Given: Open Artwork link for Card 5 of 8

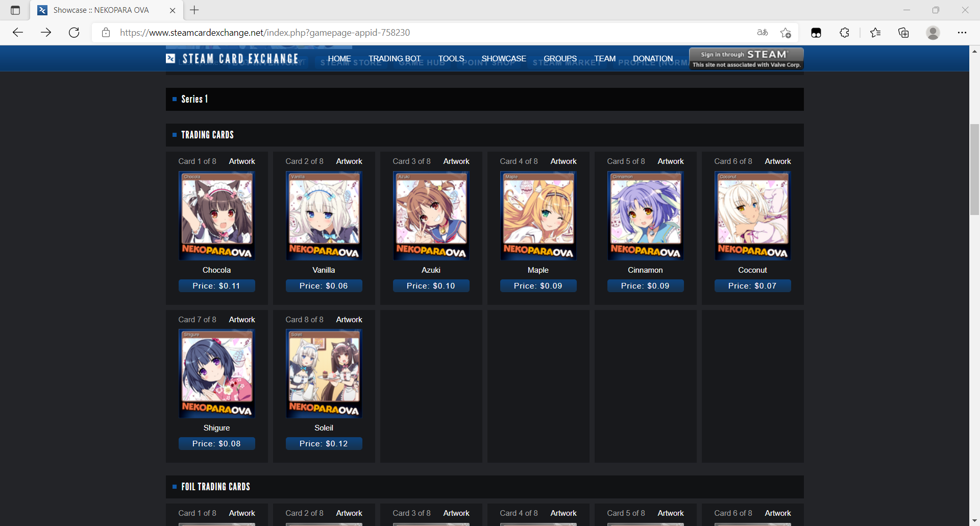Looking at the screenshot, I should 671,161.
